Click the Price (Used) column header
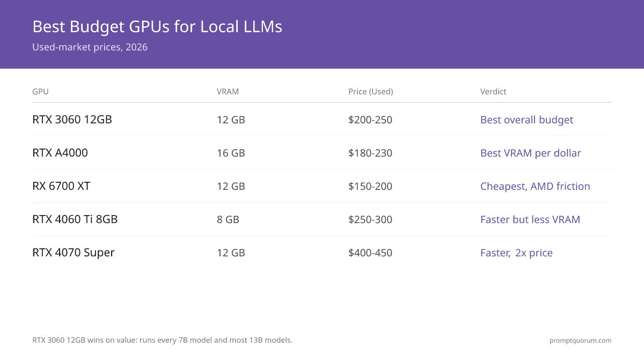 [371, 92]
